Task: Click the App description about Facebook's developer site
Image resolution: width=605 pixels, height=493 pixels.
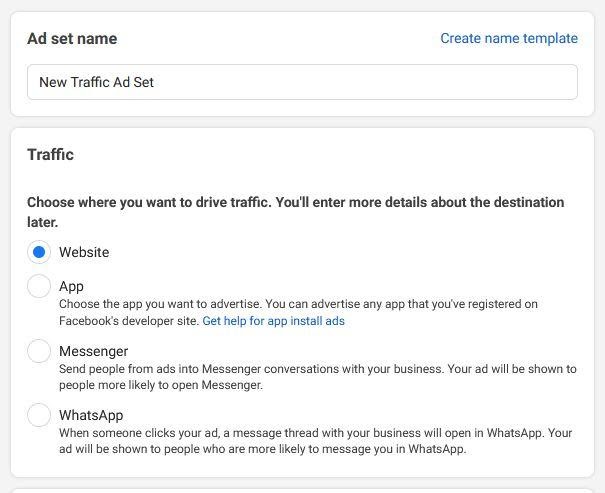Action: (298, 312)
